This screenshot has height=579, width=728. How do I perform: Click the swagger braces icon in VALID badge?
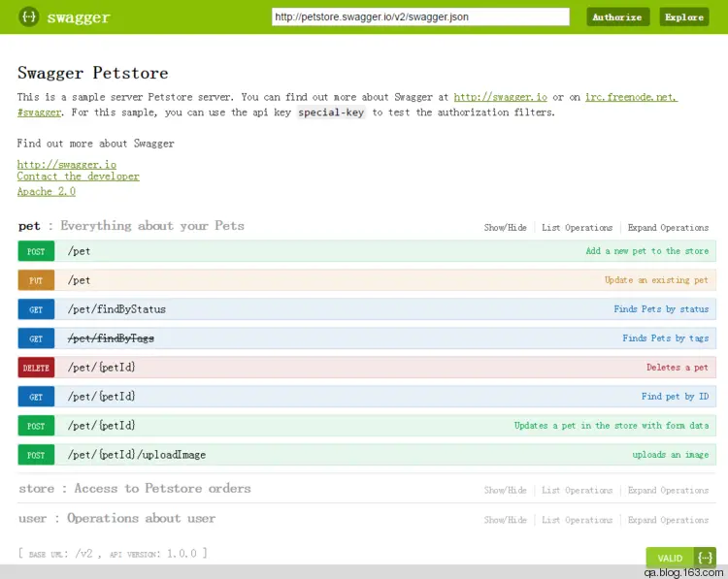click(705, 558)
